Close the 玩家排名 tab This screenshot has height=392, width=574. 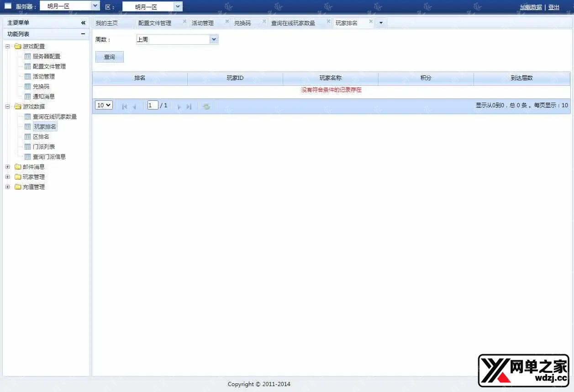pyautogui.click(x=371, y=21)
